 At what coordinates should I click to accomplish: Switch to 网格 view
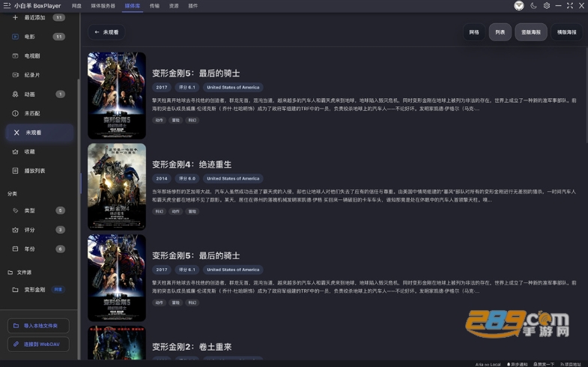[474, 32]
